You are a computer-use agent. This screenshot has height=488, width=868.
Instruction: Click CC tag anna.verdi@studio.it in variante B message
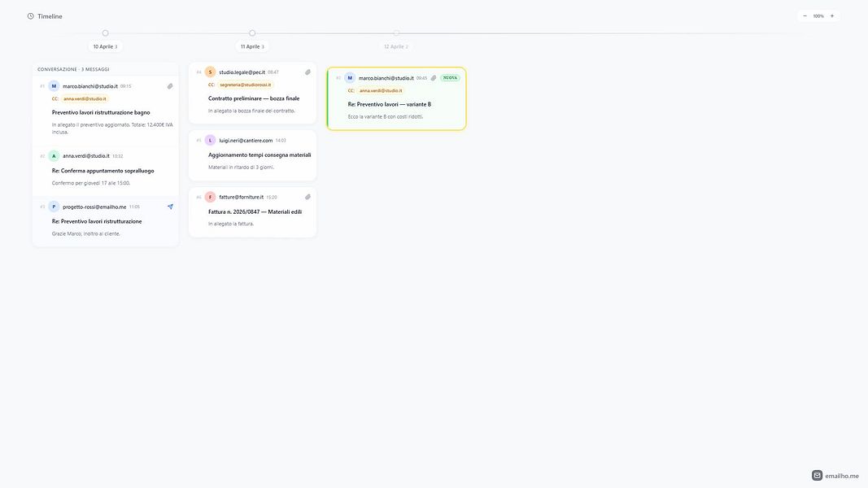(x=381, y=91)
